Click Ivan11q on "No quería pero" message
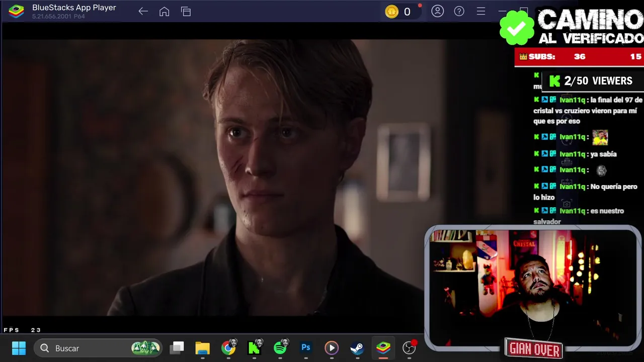The height and width of the screenshot is (362, 644). (573, 187)
